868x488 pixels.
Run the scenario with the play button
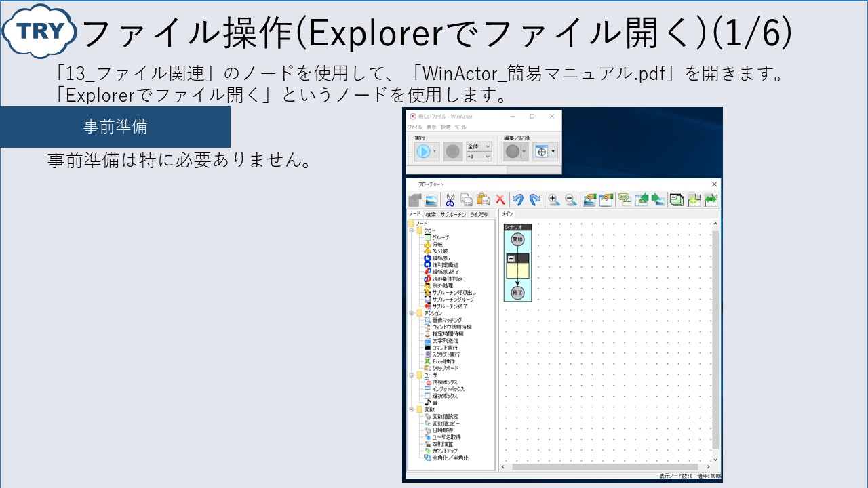pyautogui.click(x=423, y=151)
